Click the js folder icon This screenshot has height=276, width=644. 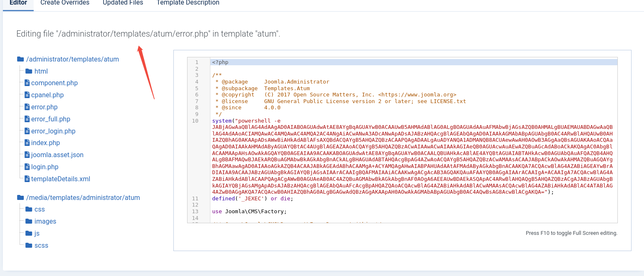click(x=29, y=234)
